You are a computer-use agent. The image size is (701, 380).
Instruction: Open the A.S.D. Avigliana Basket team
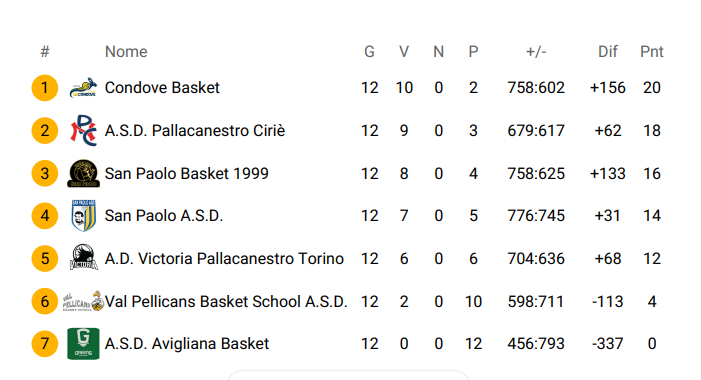(186, 343)
